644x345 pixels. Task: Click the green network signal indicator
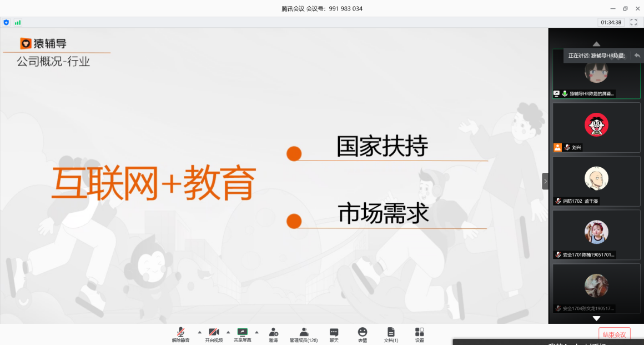click(18, 22)
